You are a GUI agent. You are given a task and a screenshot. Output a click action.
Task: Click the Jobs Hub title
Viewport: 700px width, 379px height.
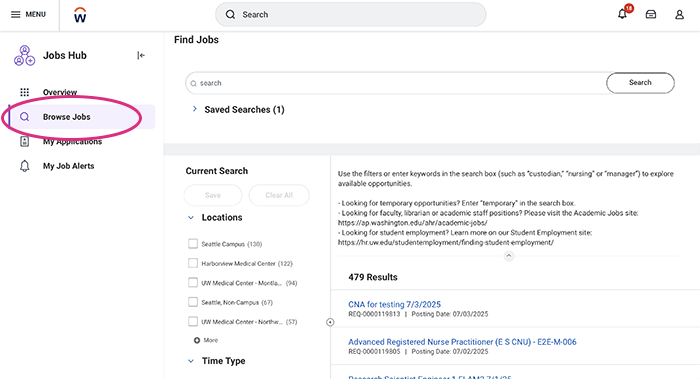(65, 55)
